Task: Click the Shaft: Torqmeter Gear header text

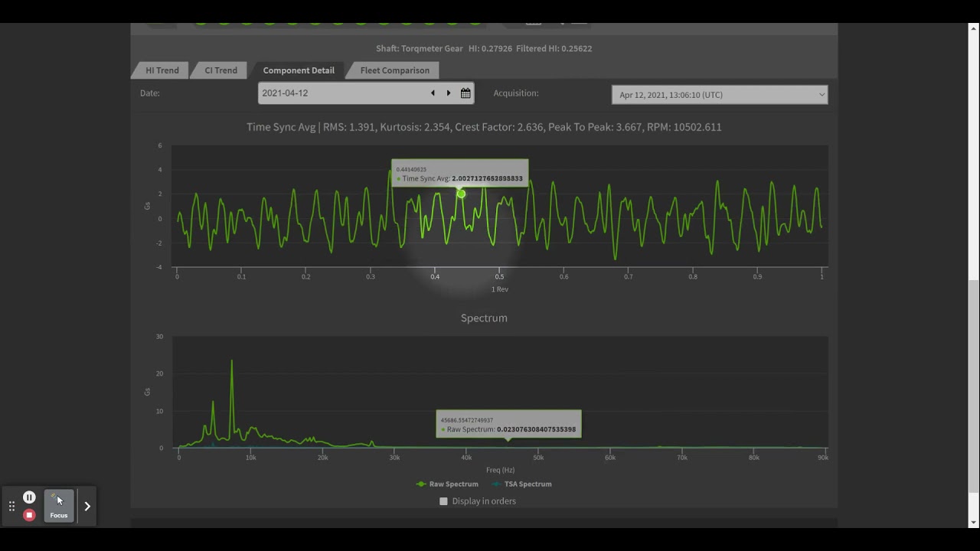Action: pos(420,48)
